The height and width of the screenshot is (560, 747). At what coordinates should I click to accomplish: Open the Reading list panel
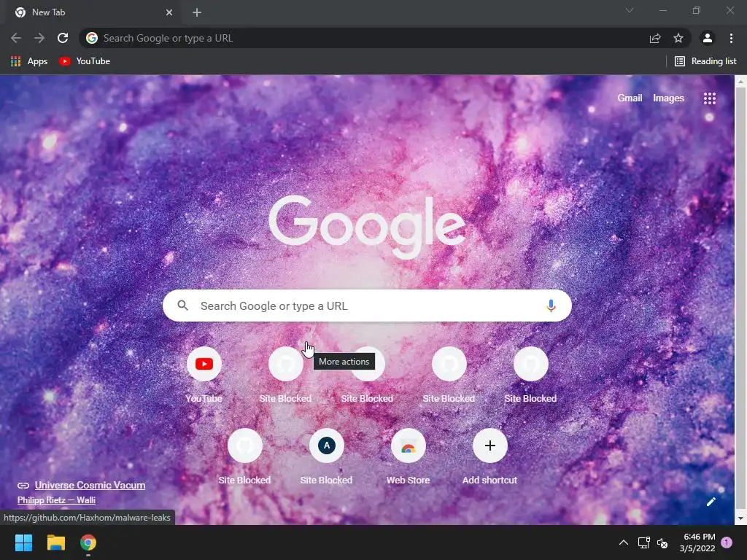coord(705,61)
